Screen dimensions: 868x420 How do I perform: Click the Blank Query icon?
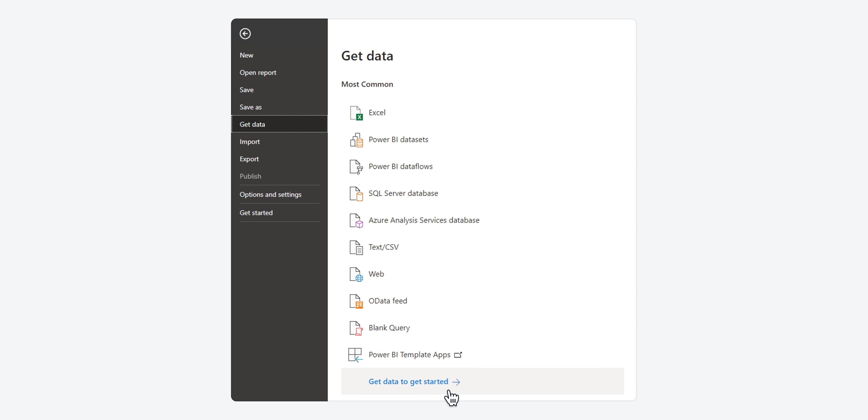point(356,329)
